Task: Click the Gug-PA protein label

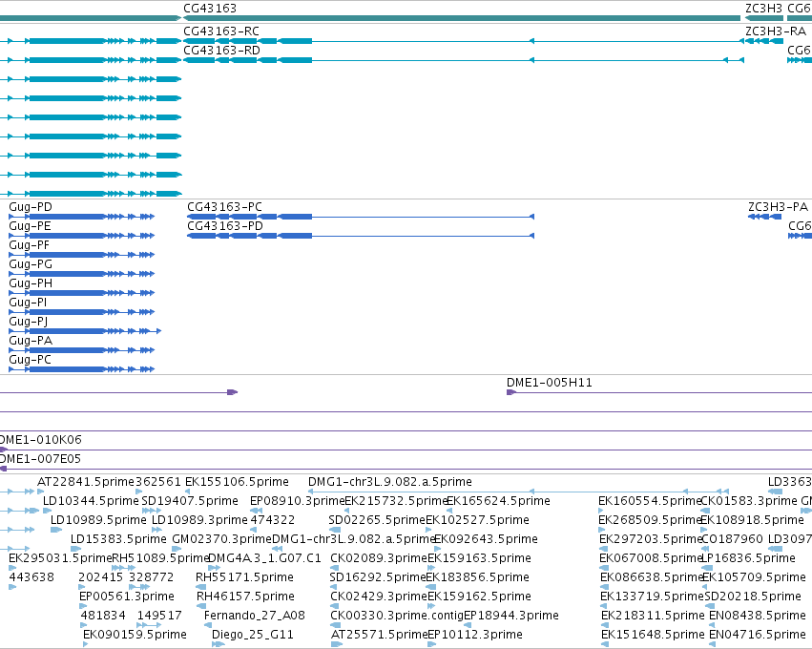Action: point(31,341)
